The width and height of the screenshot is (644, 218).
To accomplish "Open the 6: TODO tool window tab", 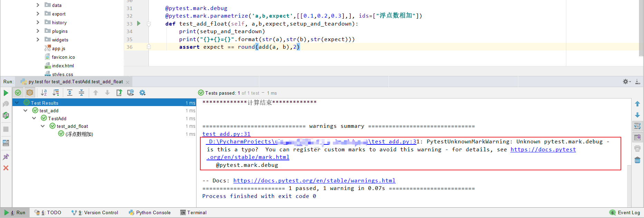I will (48, 212).
